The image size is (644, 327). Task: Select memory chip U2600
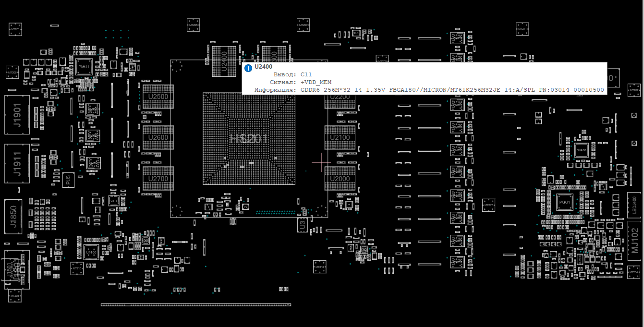pyautogui.click(x=158, y=137)
